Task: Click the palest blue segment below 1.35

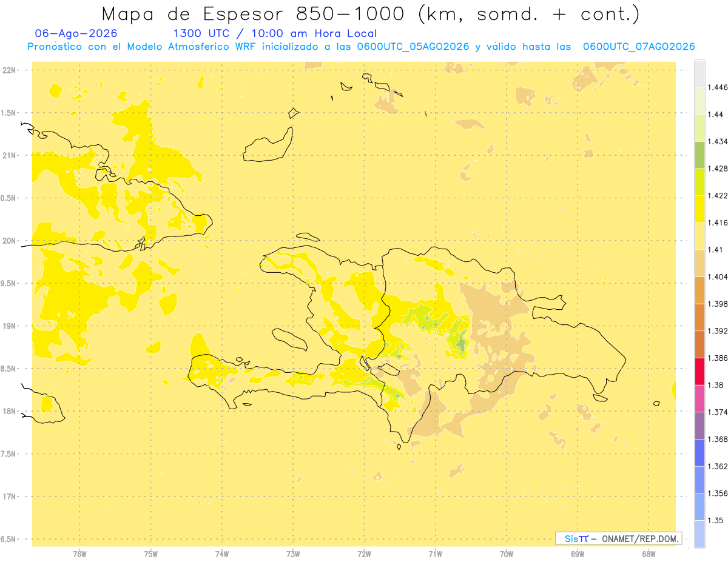Action: coord(699,534)
